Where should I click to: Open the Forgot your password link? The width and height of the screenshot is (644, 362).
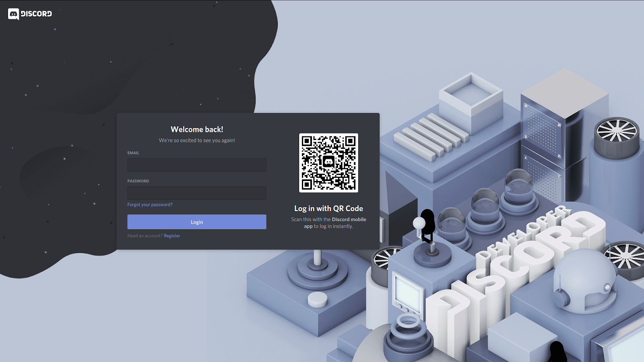pos(150,205)
